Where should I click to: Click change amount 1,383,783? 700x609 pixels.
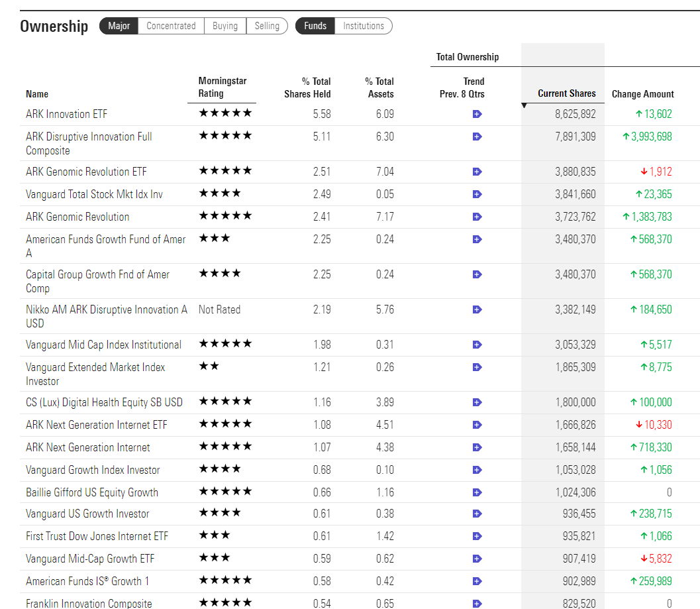(647, 217)
